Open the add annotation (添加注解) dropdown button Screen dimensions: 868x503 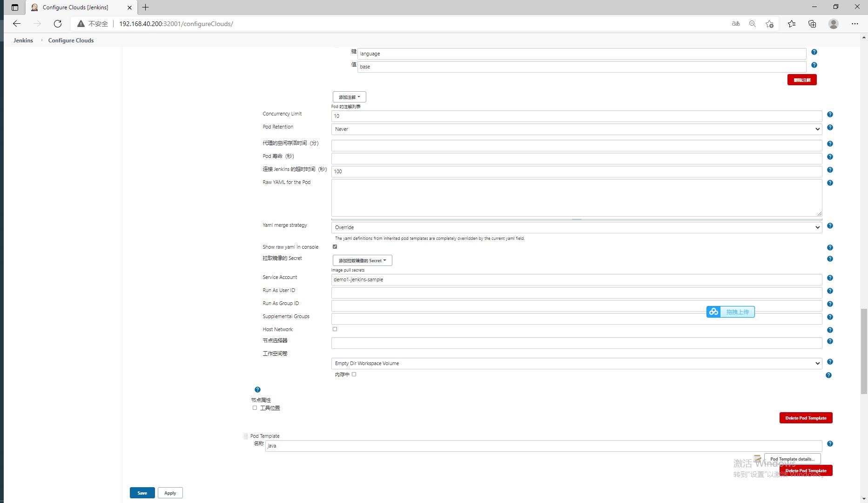(x=350, y=97)
